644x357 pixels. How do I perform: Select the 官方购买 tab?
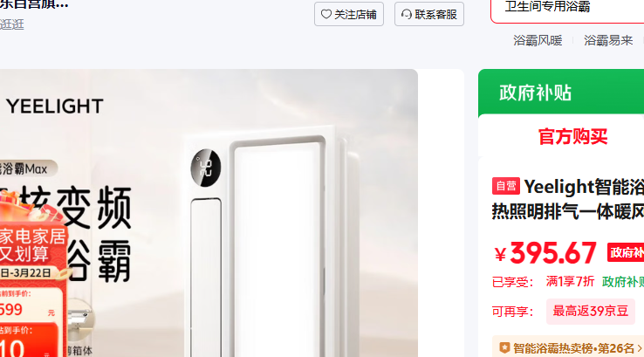click(x=572, y=136)
